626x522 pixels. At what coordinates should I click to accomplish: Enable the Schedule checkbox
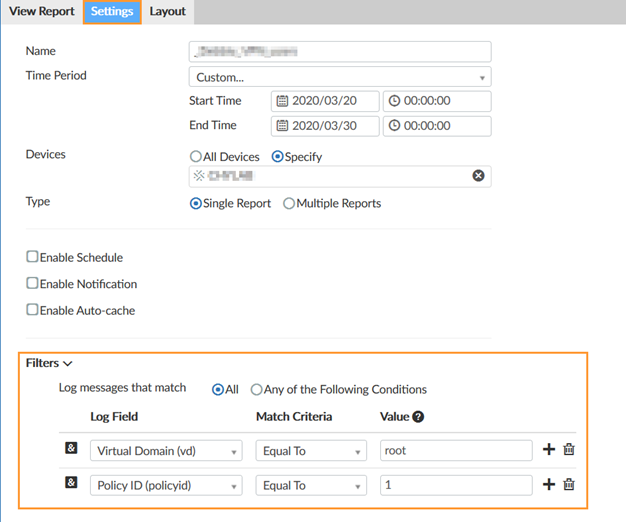33,257
